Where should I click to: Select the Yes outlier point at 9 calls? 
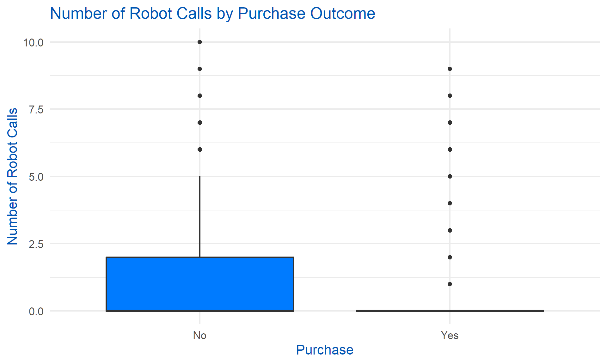(450, 69)
